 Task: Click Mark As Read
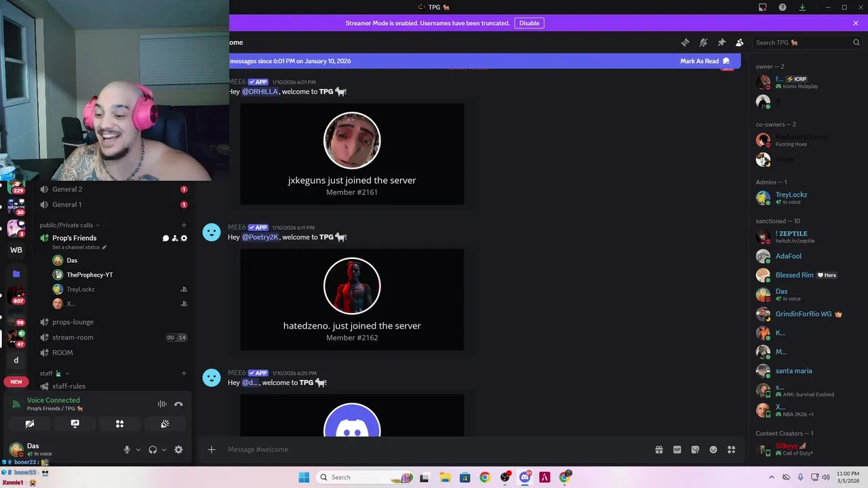pyautogui.click(x=705, y=61)
